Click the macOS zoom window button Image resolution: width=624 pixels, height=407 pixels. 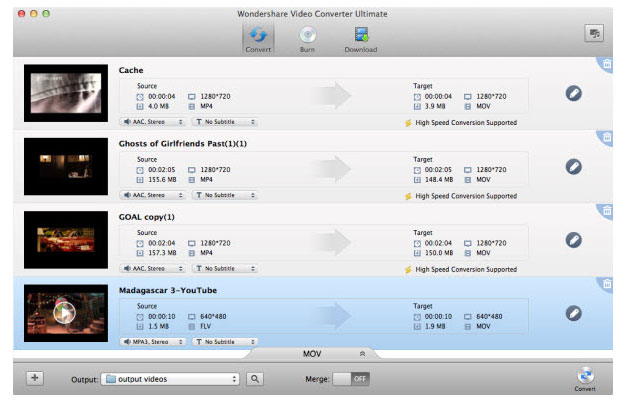point(46,14)
